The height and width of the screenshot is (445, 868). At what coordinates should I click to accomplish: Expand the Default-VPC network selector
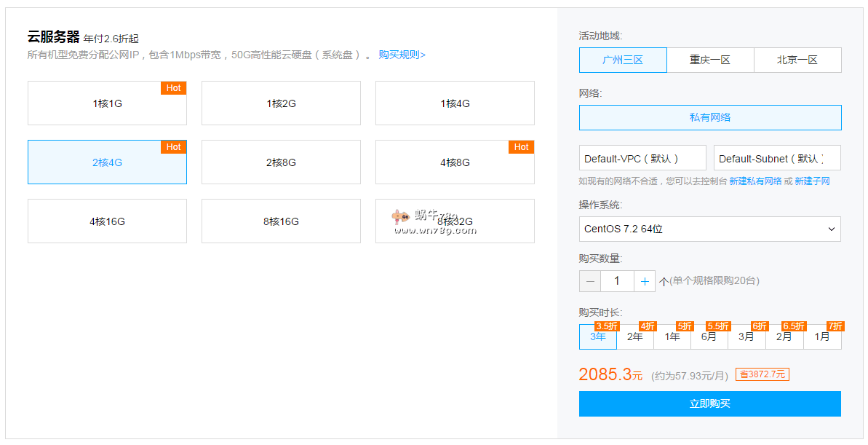642,158
